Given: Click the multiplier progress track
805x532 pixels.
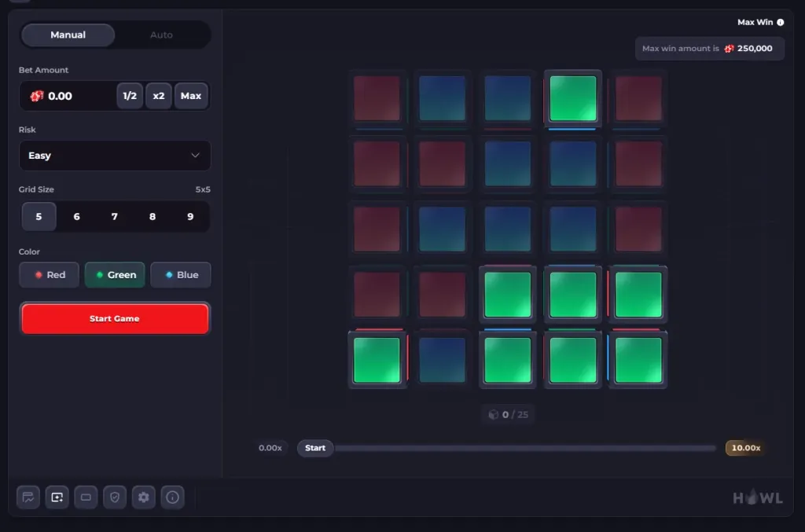Looking at the screenshot, I should [x=525, y=448].
